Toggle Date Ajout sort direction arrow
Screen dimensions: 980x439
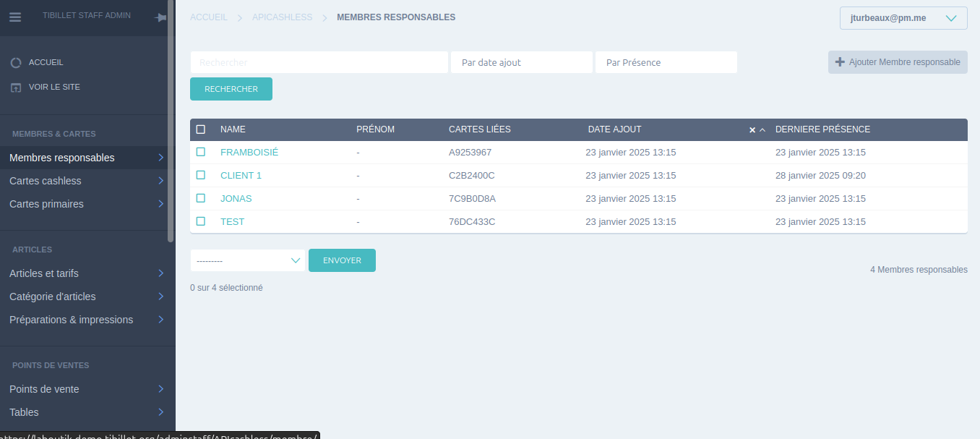(762, 130)
